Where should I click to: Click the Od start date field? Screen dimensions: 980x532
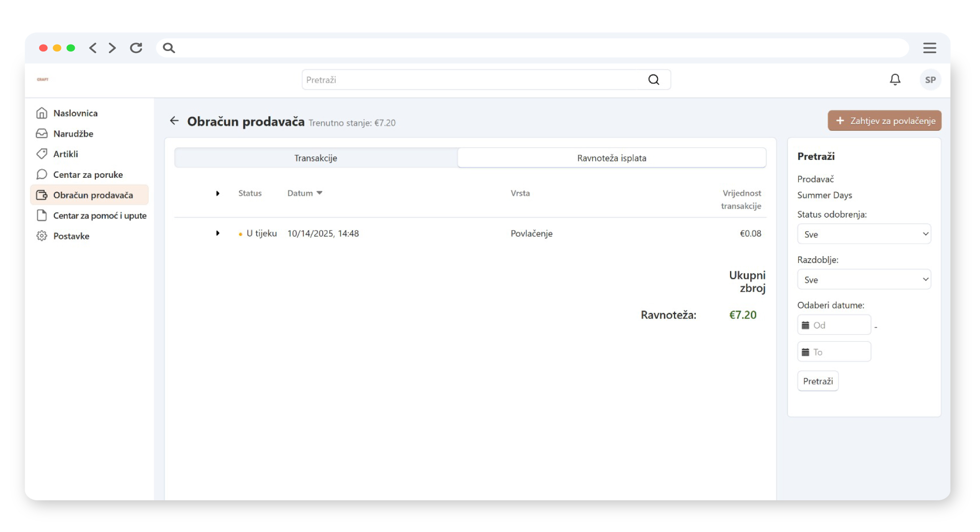(x=839, y=325)
